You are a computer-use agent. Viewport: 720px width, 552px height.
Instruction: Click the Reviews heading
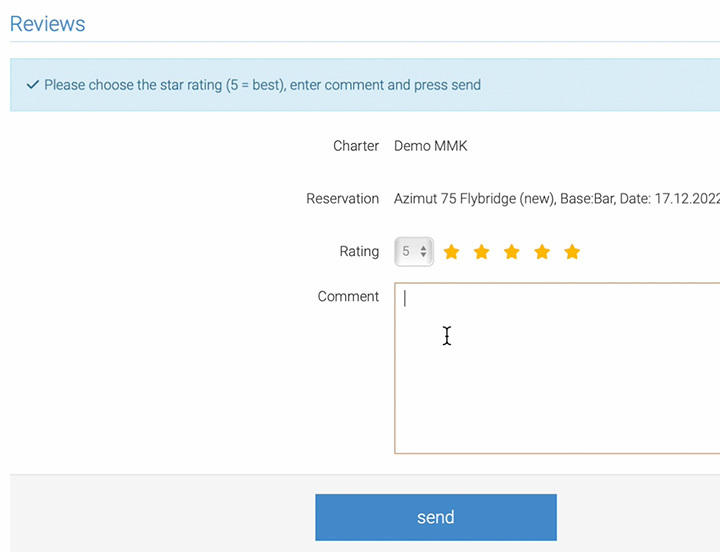click(x=47, y=24)
